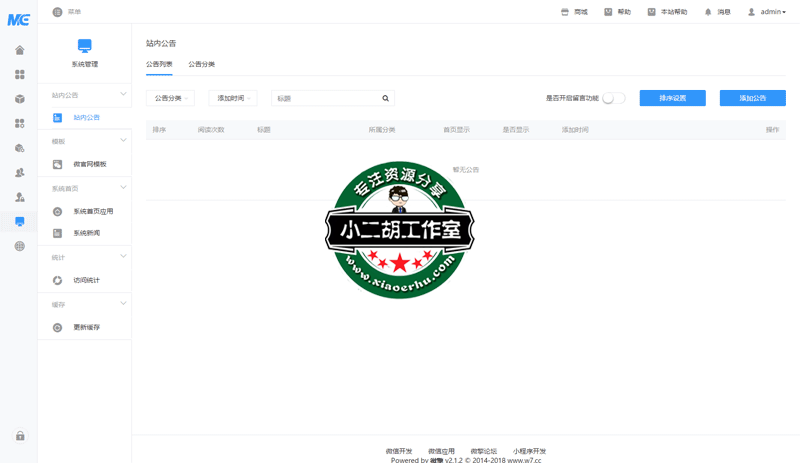This screenshot has width=800, height=463.
Task: Select the cube icon in the left rail
Action: 19,99
